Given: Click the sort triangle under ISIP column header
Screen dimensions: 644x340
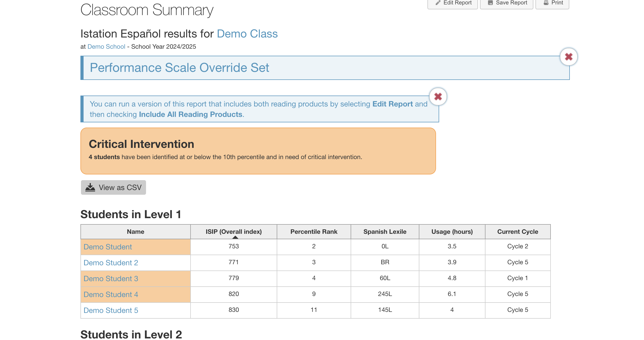Looking at the screenshot, I should [235, 238].
